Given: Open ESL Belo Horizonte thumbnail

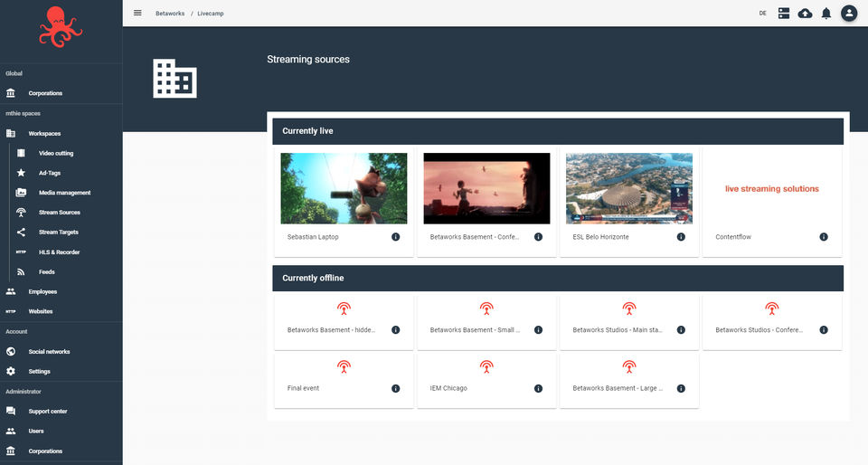Looking at the screenshot, I should [629, 188].
